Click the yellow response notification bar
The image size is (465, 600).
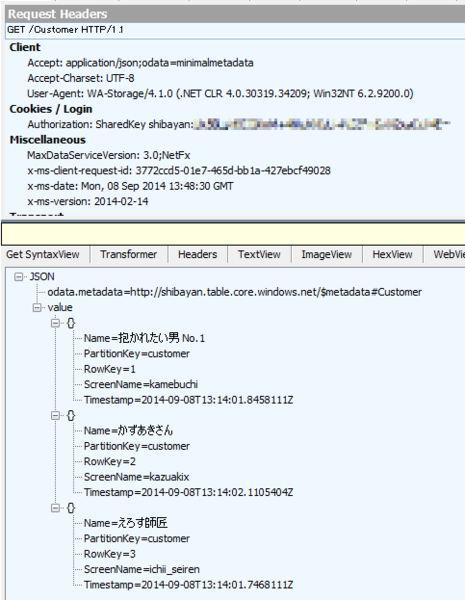[x=233, y=234]
